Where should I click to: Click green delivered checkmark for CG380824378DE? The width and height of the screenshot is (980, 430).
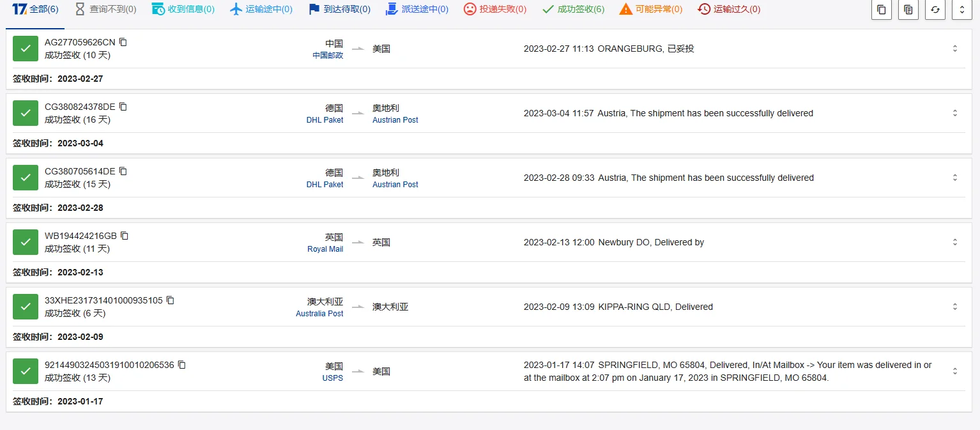[x=26, y=113]
